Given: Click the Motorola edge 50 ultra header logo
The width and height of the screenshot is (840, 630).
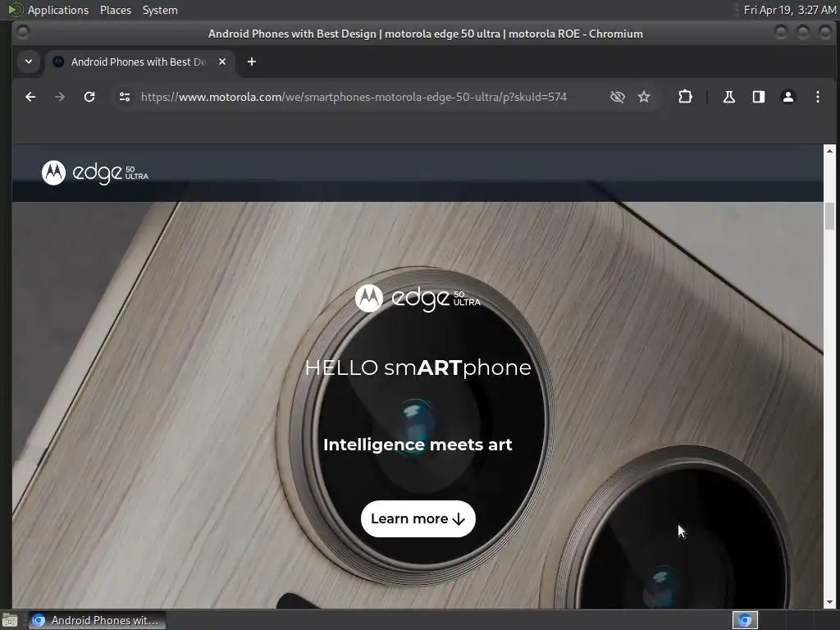Looking at the screenshot, I should pos(95,173).
